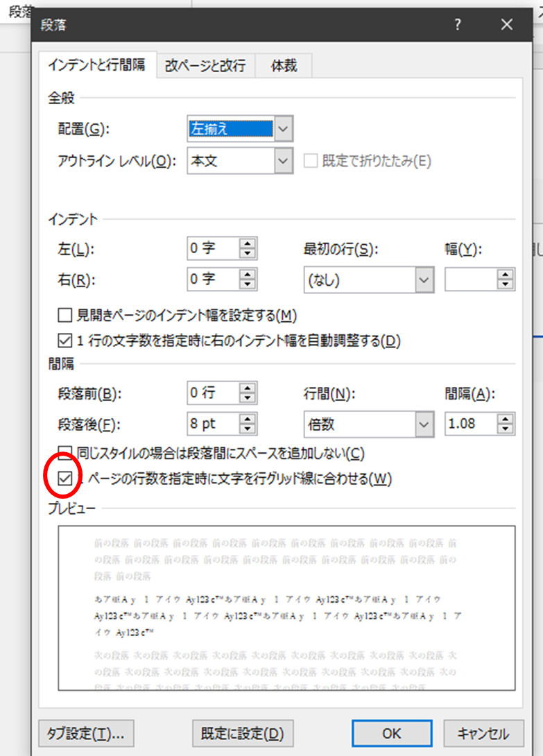Decrease the left indent 左 value
543x756 pixels.
pyautogui.click(x=248, y=254)
